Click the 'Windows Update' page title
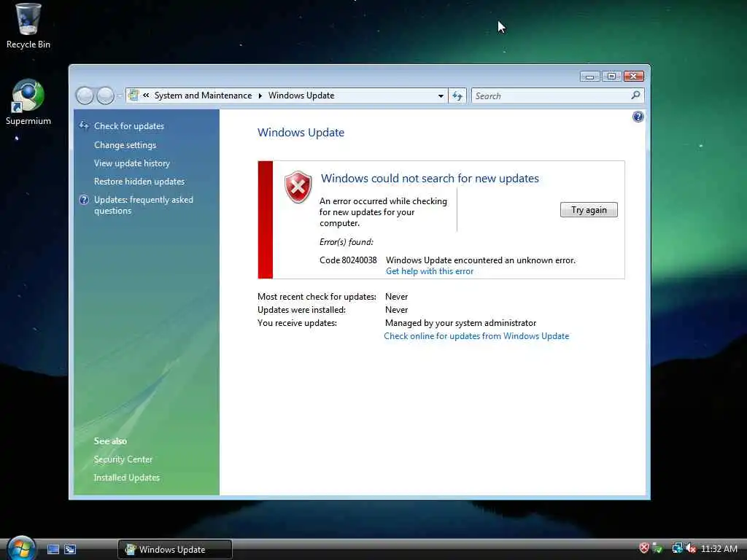The width and height of the screenshot is (747, 560). click(301, 133)
